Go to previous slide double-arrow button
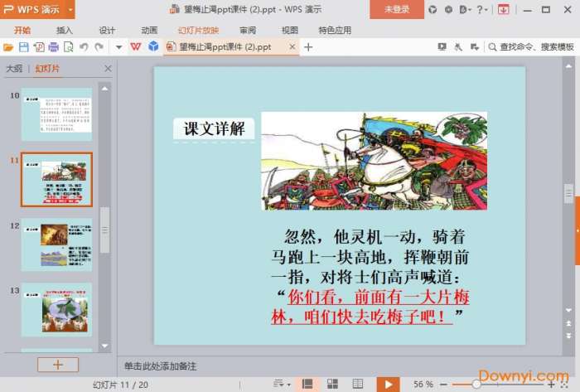The width and height of the screenshot is (580, 392). pos(568,323)
